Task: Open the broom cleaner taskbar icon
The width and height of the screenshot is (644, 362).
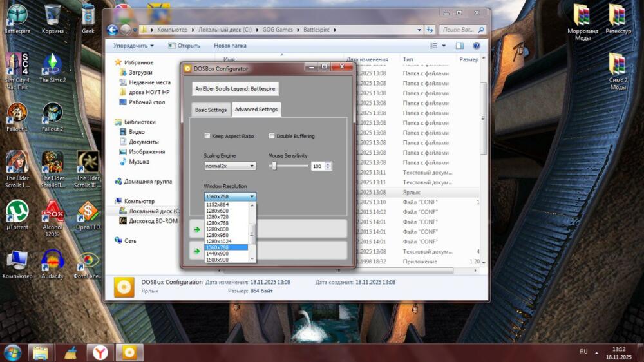Action: coord(71,352)
